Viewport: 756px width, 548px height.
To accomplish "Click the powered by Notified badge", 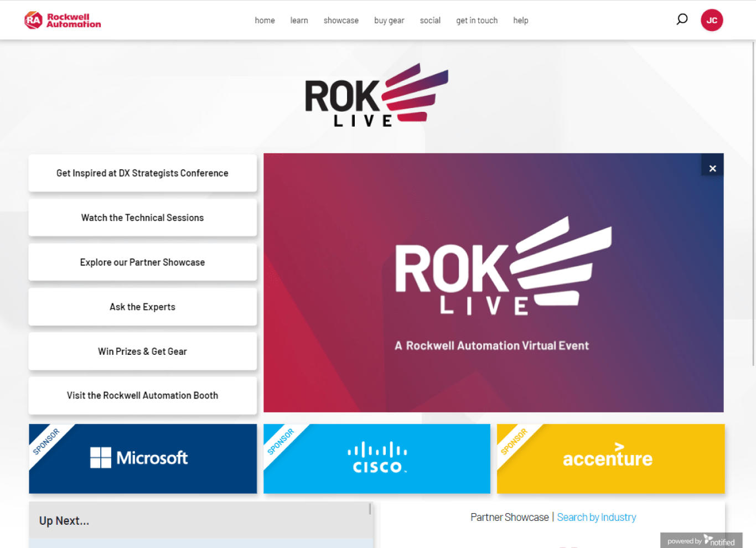I will (x=701, y=541).
